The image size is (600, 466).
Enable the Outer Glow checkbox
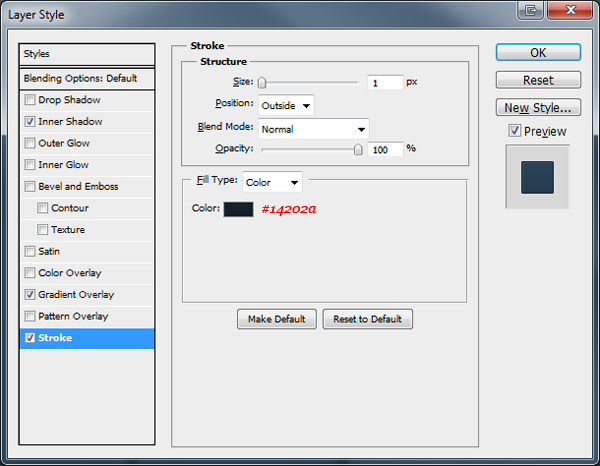tap(30, 143)
